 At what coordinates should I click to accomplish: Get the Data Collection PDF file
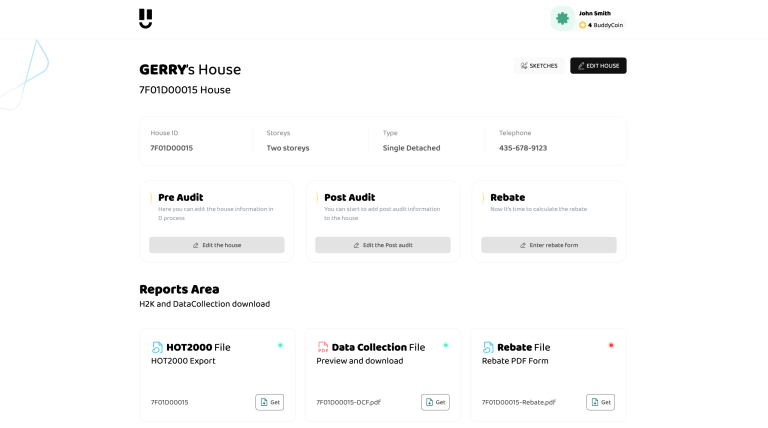(435, 402)
